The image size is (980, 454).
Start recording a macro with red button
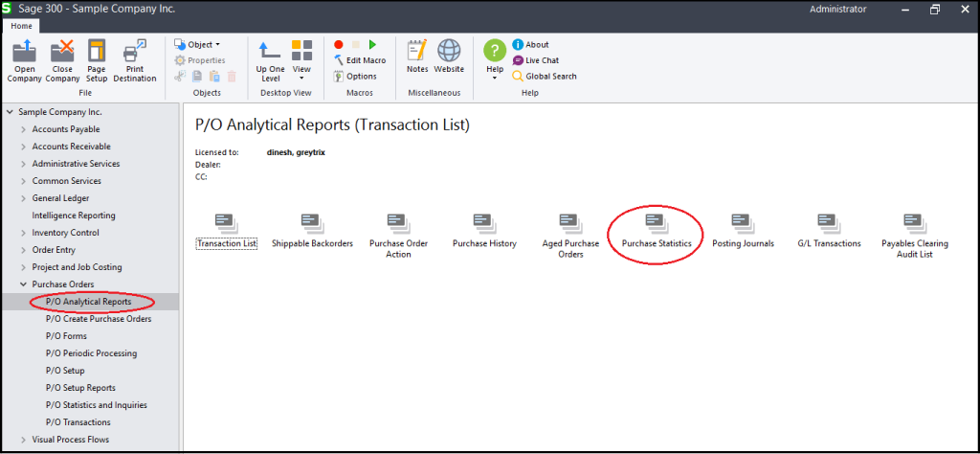coord(338,44)
